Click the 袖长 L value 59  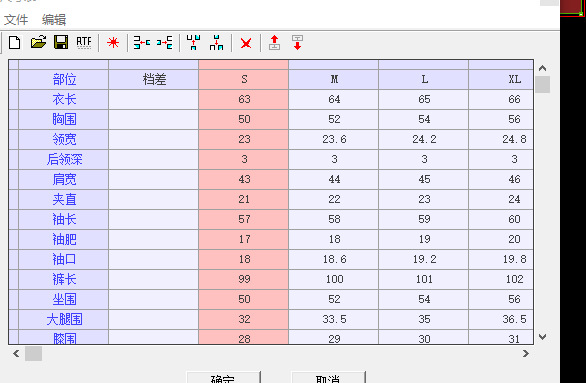pyautogui.click(x=424, y=219)
